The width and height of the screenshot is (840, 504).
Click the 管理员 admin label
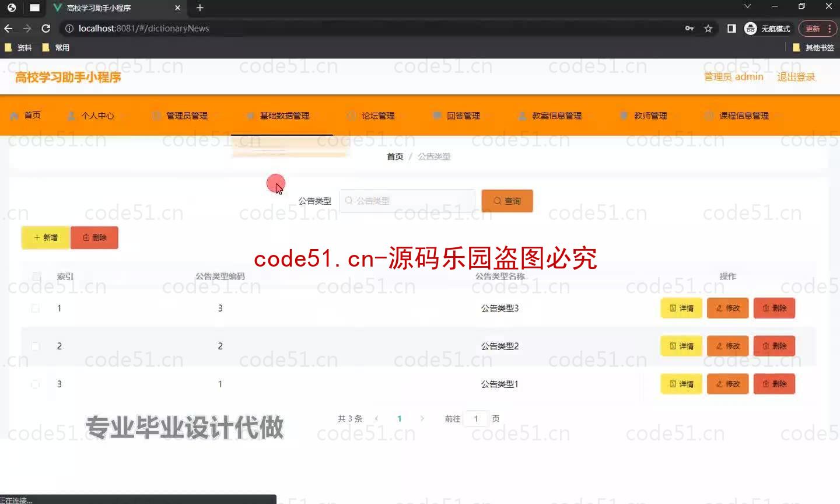(733, 77)
